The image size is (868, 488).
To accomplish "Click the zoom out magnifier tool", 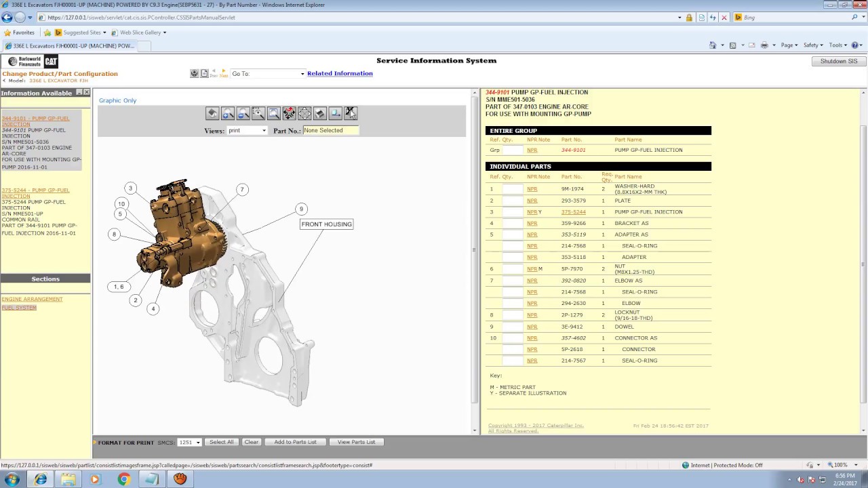I will [x=243, y=113].
